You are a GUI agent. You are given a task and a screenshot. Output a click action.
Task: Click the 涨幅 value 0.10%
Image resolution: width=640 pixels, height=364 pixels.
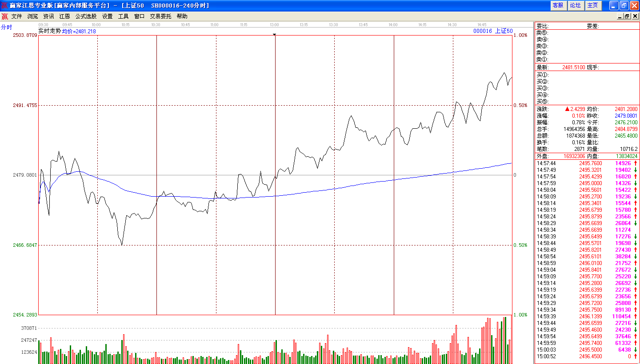(x=579, y=116)
